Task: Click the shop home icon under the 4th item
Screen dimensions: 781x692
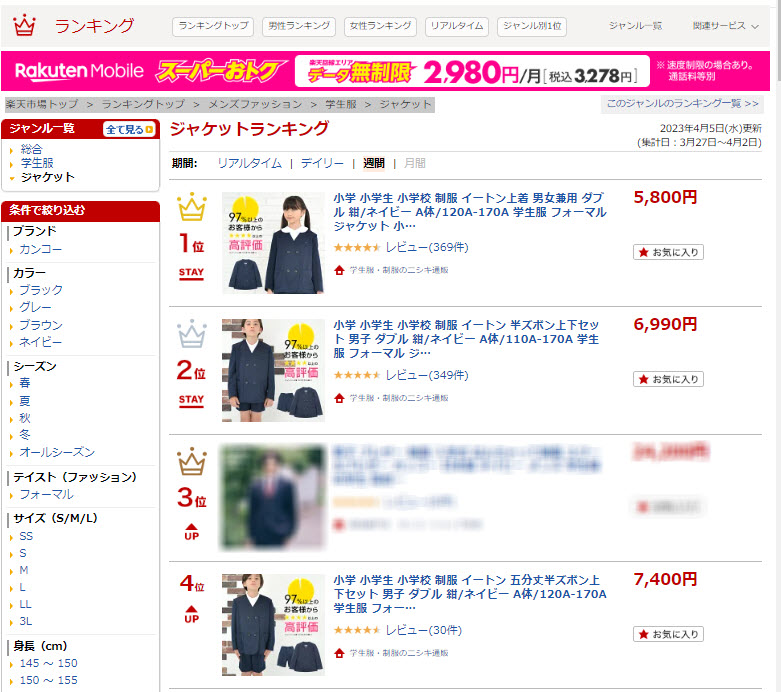Action: pyautogui.click(x=339, y=653)
